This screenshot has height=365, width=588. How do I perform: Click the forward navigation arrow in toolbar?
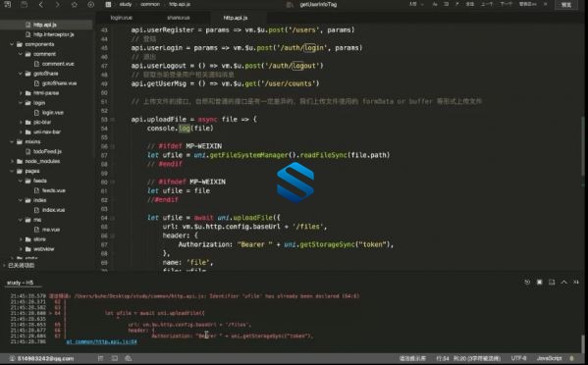57,5
